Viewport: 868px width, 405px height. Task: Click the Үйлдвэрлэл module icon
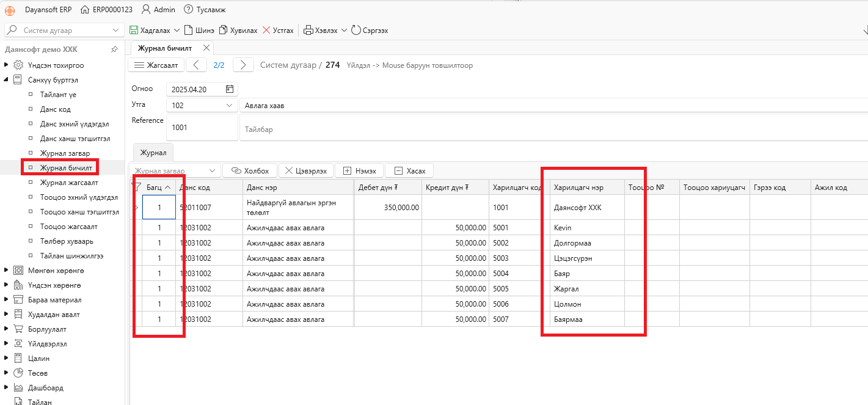[19, 343]
